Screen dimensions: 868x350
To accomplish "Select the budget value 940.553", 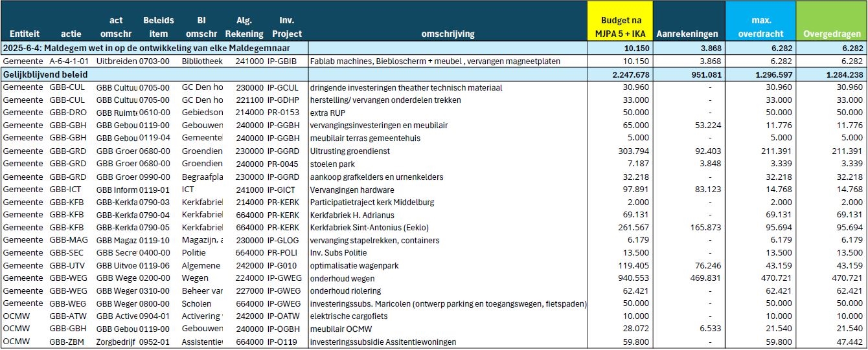I will tap(635, 279).
